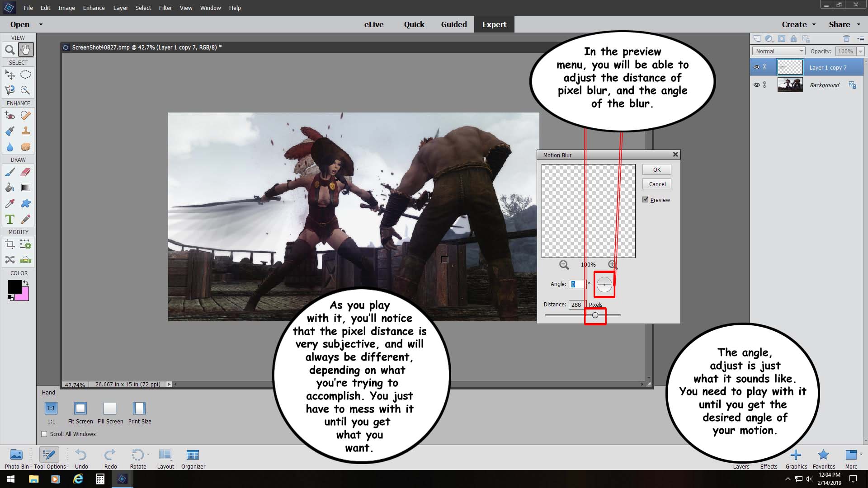Click the Fit Screen button
Screen dimensions: 868x488
[x=80, y=413]
